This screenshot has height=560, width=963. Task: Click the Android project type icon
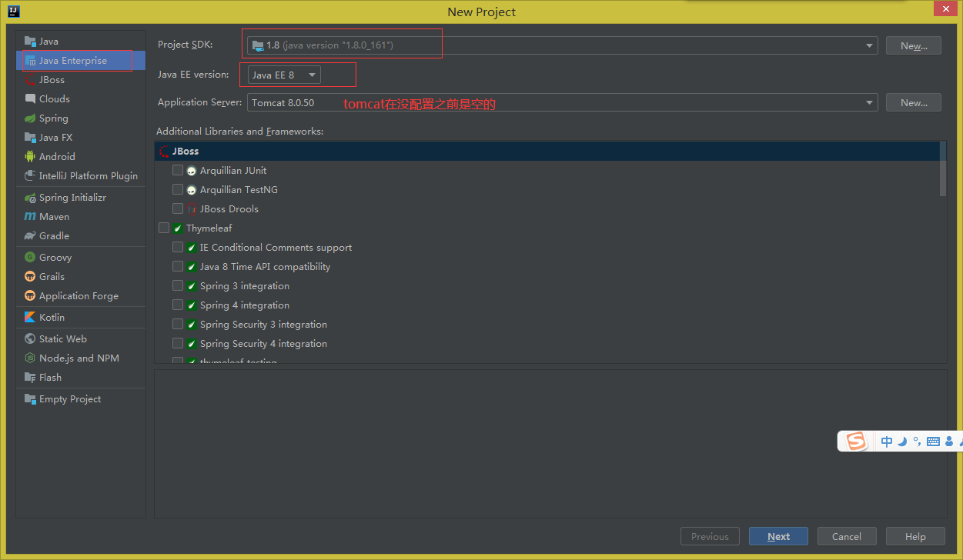(x=30, y=156)
